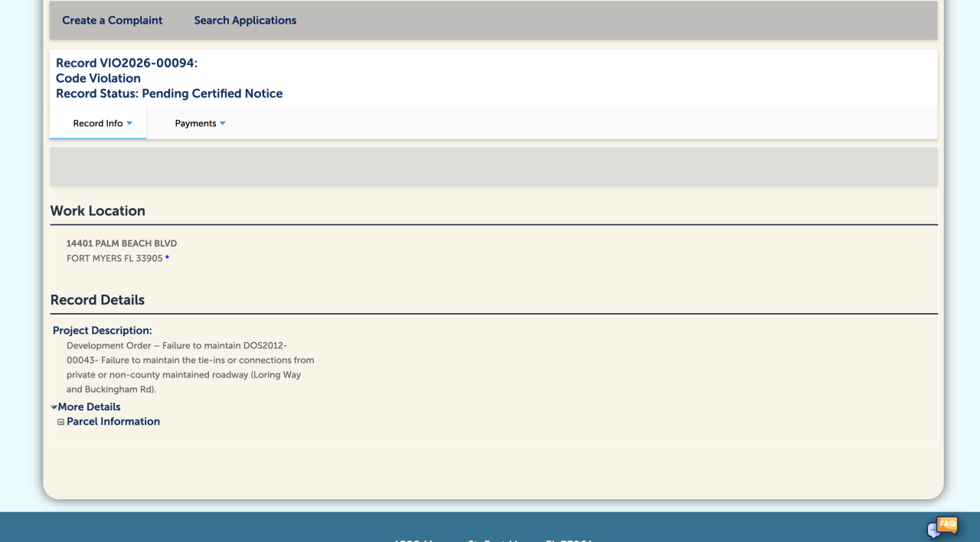Click the Payments dropdown arrow

coord(223,123)
